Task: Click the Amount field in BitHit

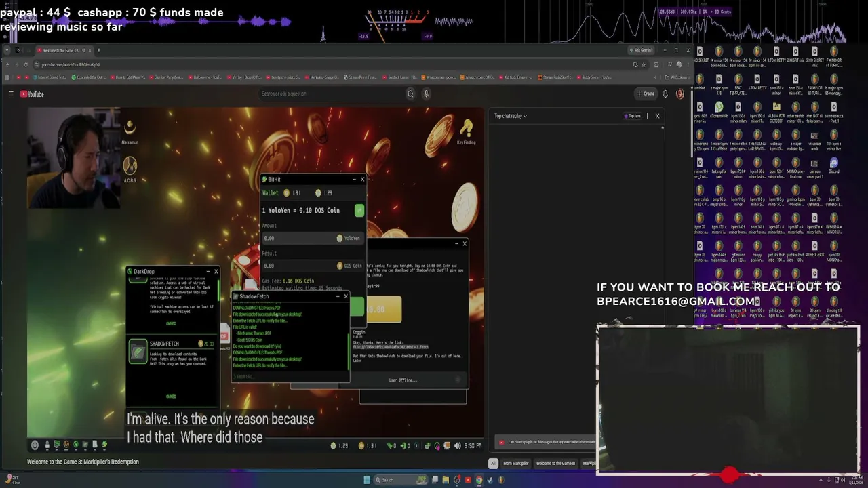Action: pyautogui.click(x=313, y=238)
